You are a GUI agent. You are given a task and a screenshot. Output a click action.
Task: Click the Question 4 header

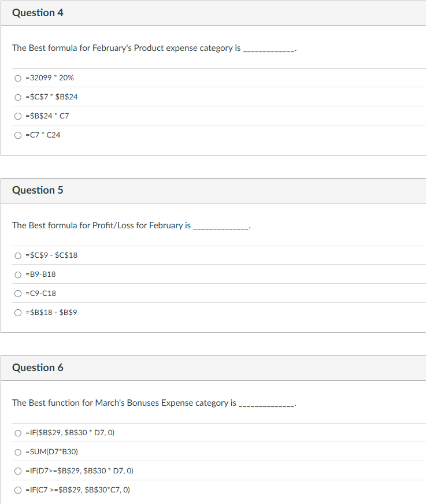[x=38, y=12]
